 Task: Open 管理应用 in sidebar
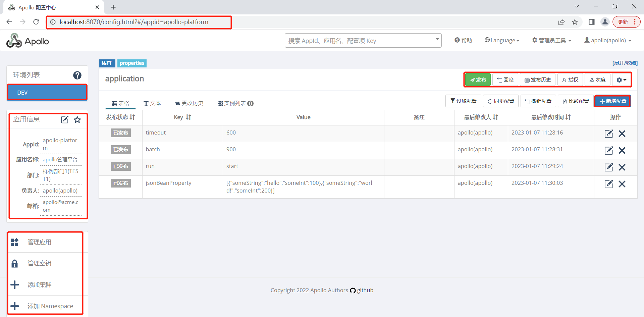point(47,242)
